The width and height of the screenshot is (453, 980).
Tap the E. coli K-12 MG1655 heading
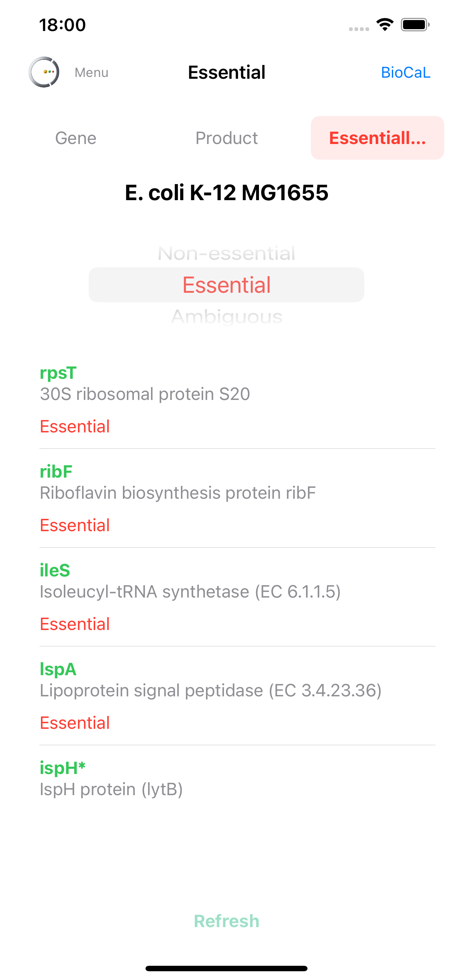pyautogui.click(x=226, y=192)
